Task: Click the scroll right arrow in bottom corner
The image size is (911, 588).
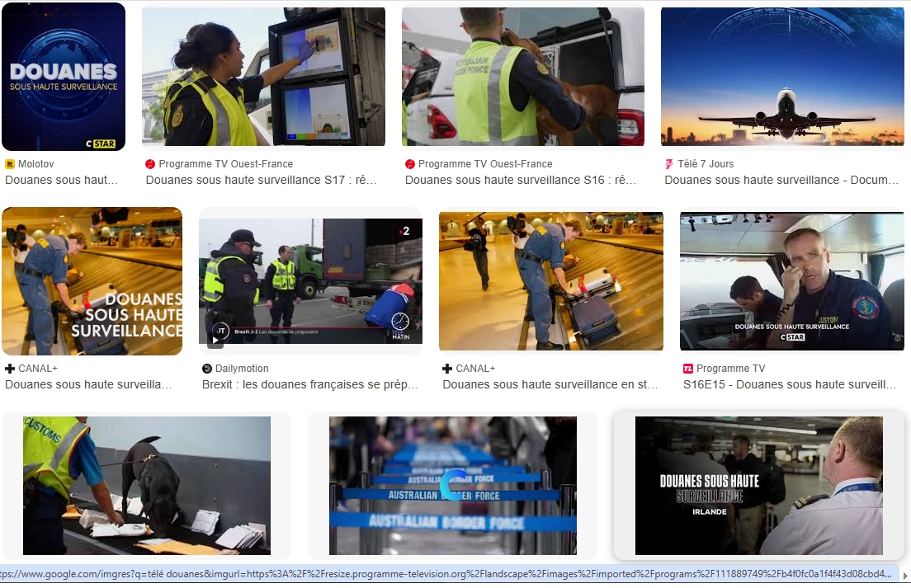Action: (x=905, y=575)
